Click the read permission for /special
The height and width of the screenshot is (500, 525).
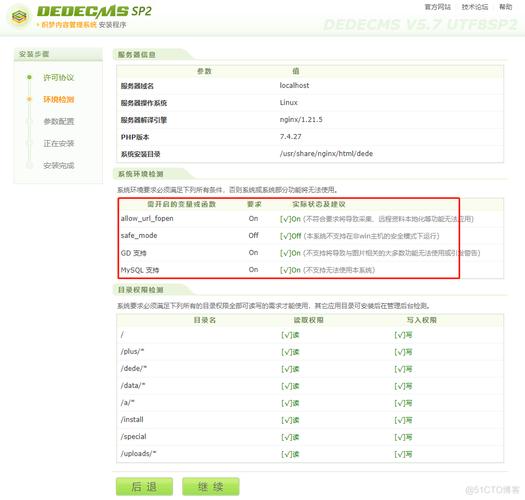point(290,437)
